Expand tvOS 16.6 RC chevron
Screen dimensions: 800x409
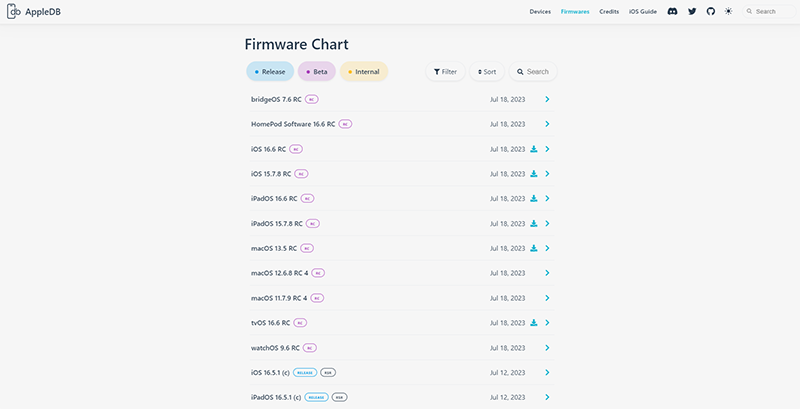pos(547,323)
